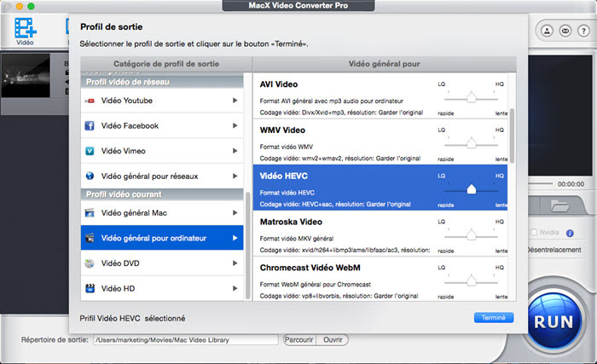Viewport: 597px width, 364px height.
Task: Select the WMV Video format profile
Action: (341, 141)
